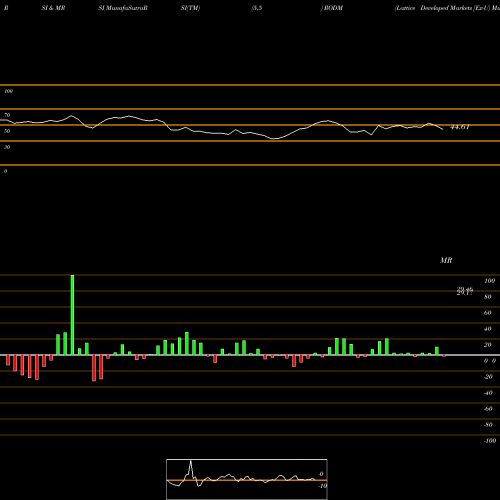Click the RSI axis label 50

7,131
